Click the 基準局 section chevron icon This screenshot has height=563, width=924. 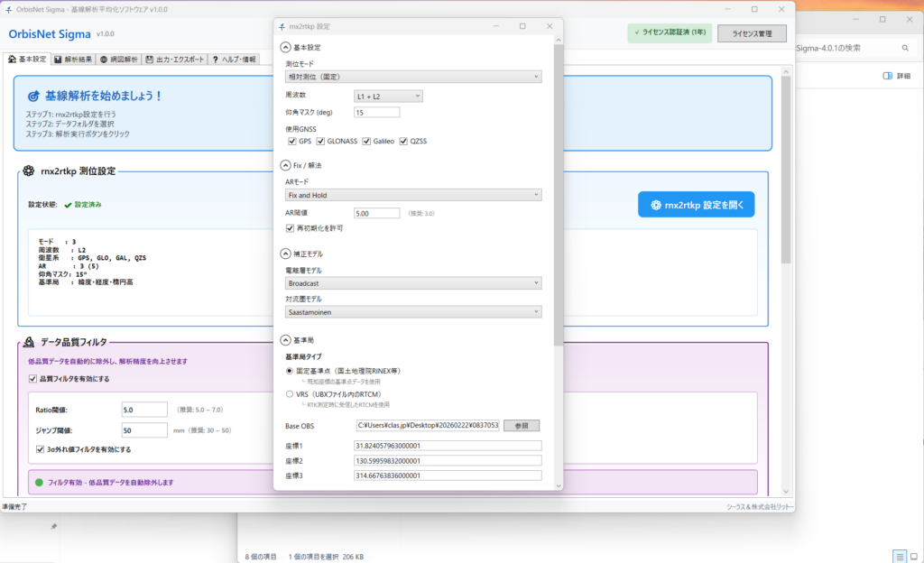(286, 339)
